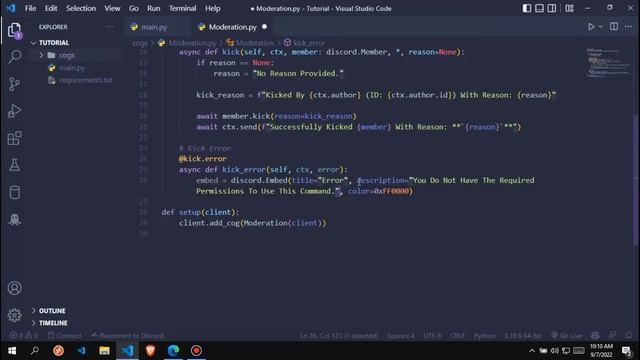Viewport: 640px width, 360px height.
Task: Click Connect in the status bar
Action: point(64,336)
